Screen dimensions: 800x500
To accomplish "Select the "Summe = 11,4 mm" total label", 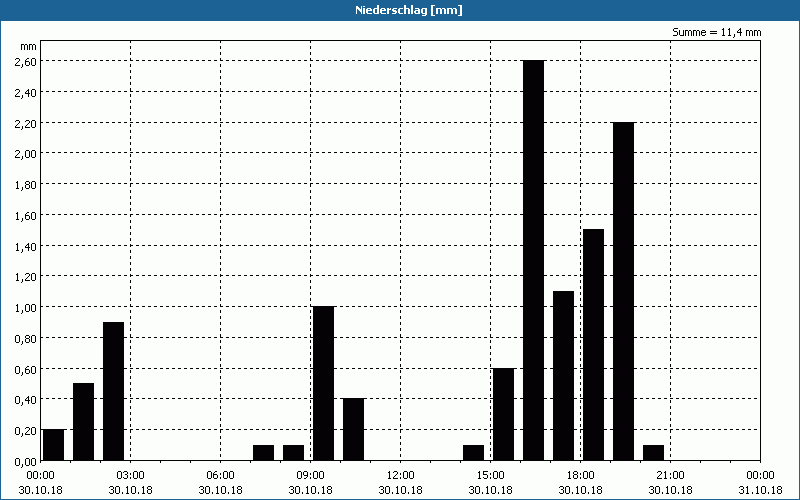I will coord(716,32).
